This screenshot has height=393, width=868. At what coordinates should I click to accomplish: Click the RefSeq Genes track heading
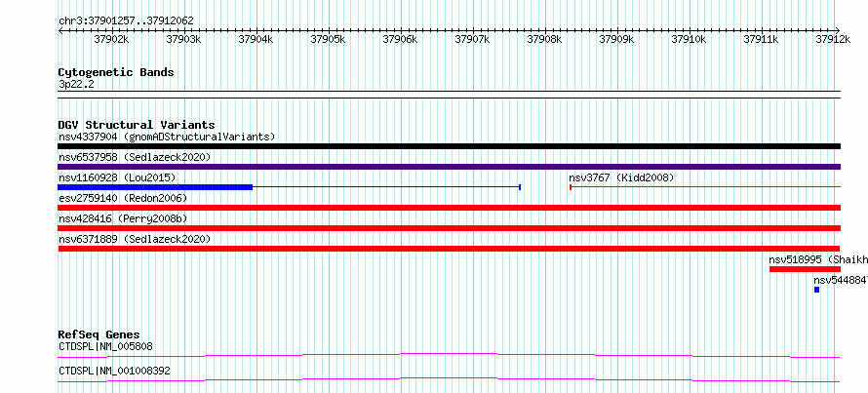point(99,334)
